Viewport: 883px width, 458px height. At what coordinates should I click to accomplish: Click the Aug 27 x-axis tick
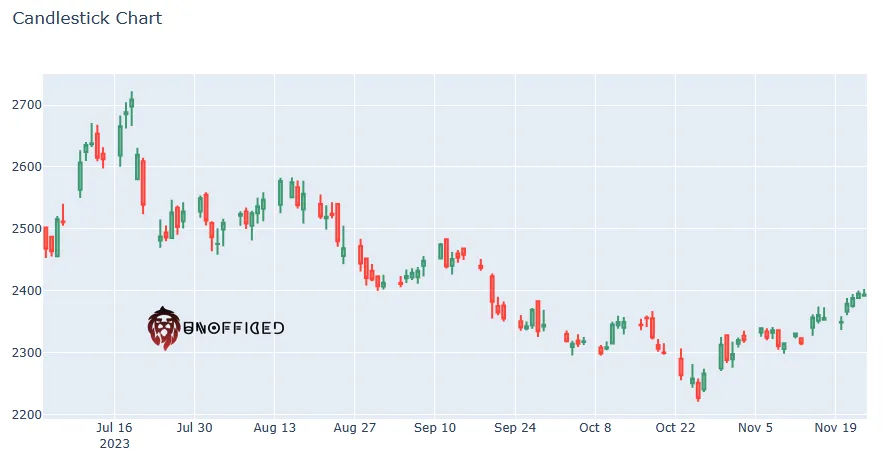click(x=354, y=428)
